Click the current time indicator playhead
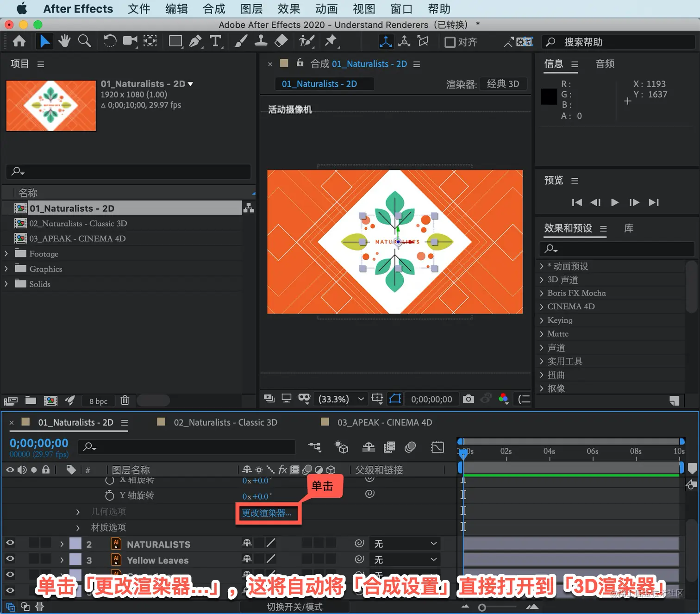 click(463, 454)
